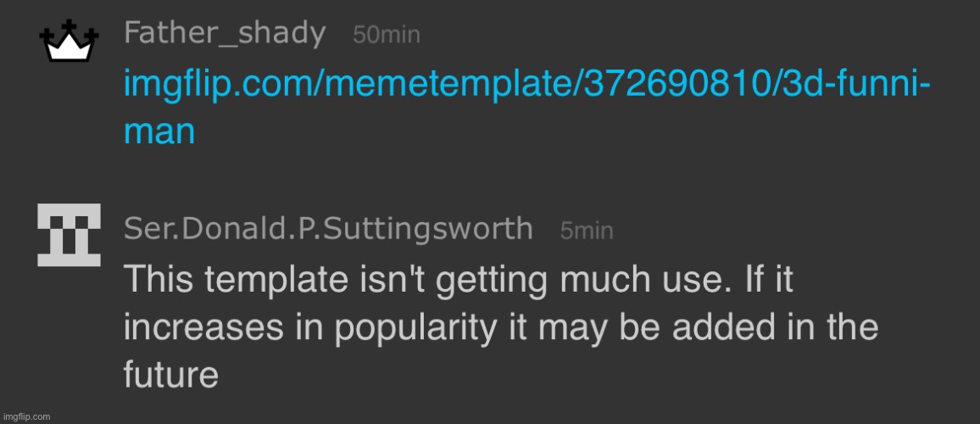Click the blue "man" link continuation
This screenshot has height=424, width=980.
tap(159, 131)
